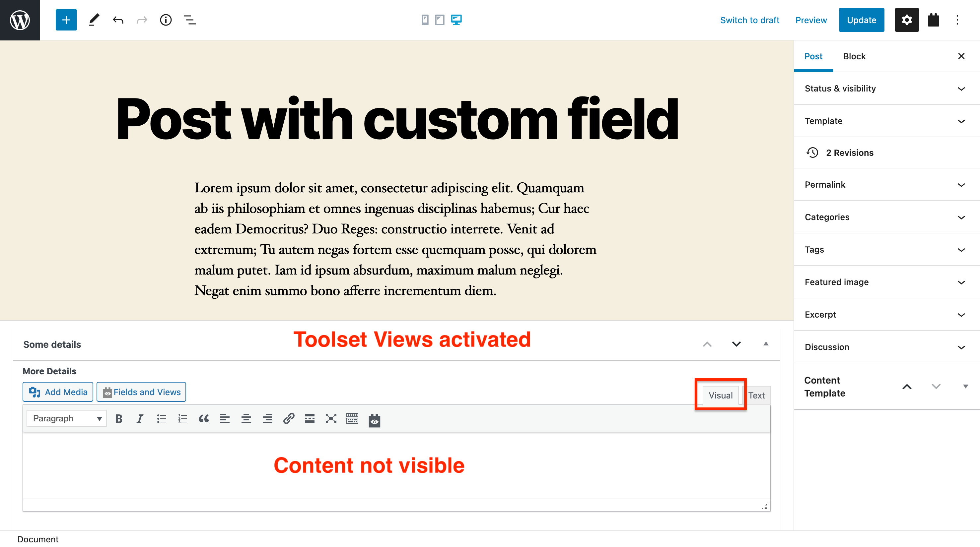Screen dimensions: 980x547
Task: Click the Lorem ipsum paragraph block
Action: (396, 239)
